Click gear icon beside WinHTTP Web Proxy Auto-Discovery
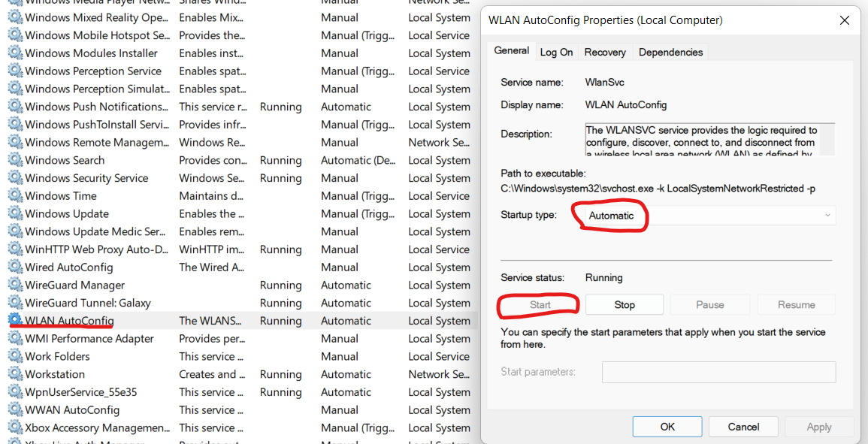The height and width of the screenshot is (444, 868). (x=15, y=249)
